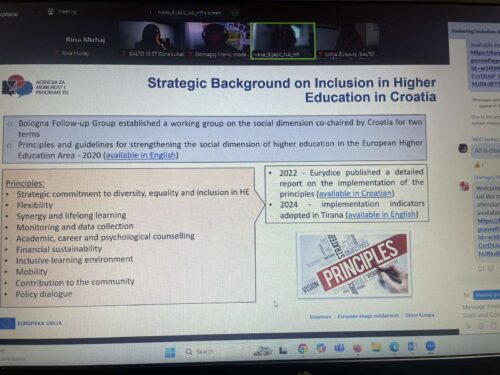Open Outlook from the taskbar
This screenshot has width=500, height=375.
[412, 347]
